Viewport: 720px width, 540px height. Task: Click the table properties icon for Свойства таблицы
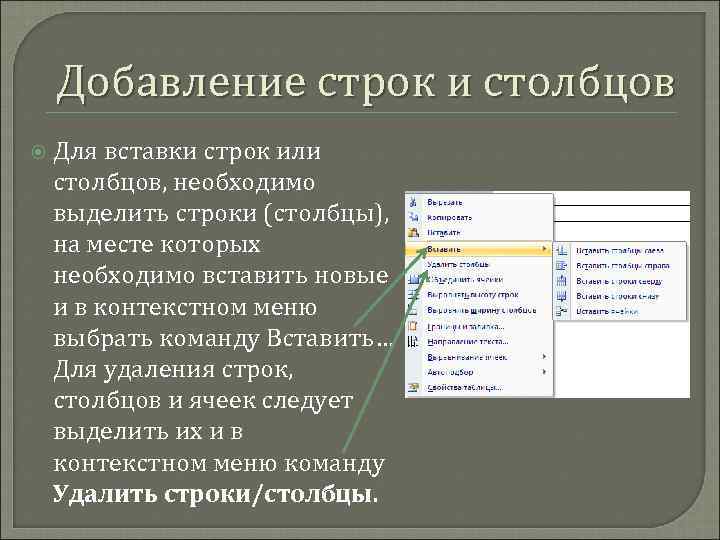tap(414, 388)
